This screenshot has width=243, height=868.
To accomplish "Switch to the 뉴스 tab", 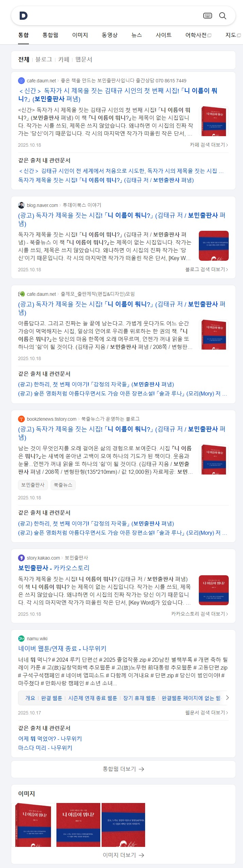I will (137, 35).
